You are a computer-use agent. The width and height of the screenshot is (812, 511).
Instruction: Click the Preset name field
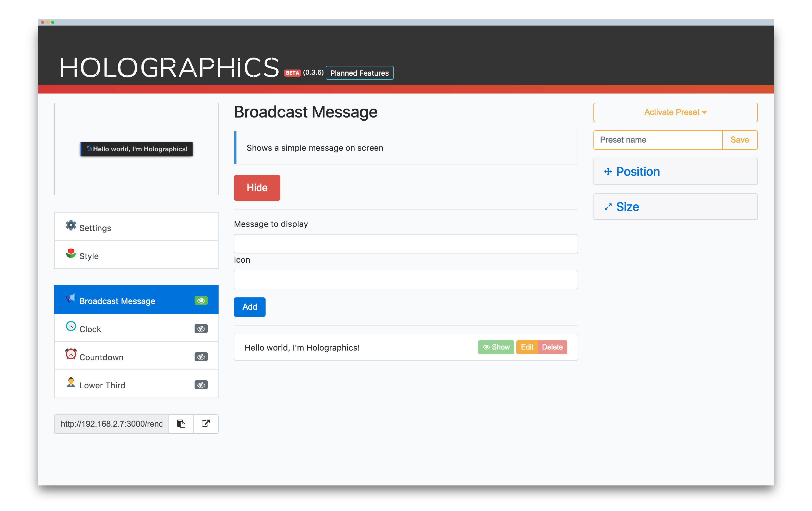tap(658, 140)
